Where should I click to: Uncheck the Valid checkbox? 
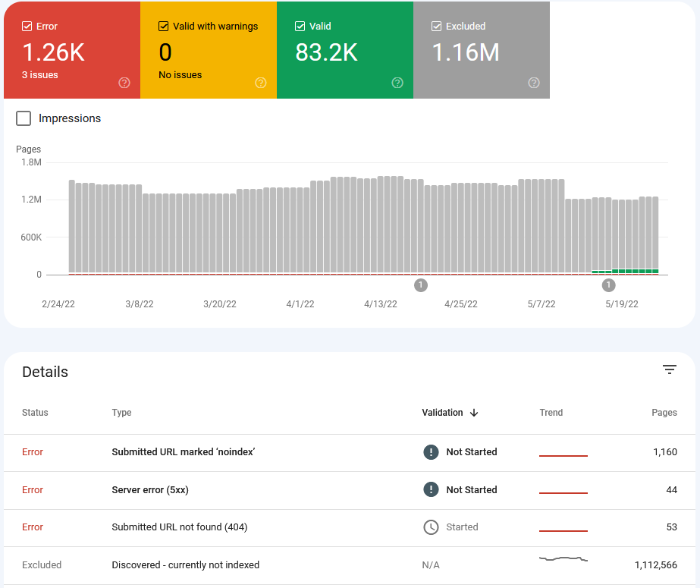click(300, 27)
